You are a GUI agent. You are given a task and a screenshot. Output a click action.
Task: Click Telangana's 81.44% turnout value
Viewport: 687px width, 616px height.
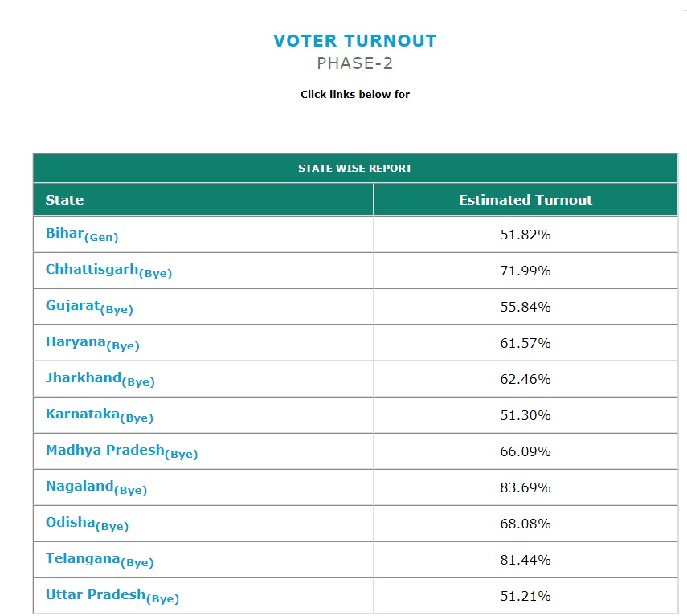525,560
